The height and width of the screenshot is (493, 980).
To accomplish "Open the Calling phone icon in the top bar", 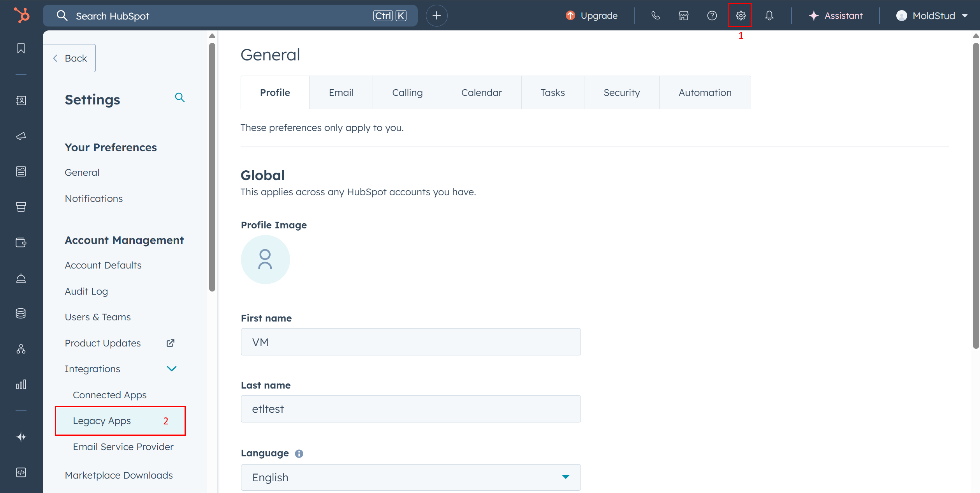I will [655, 16].
